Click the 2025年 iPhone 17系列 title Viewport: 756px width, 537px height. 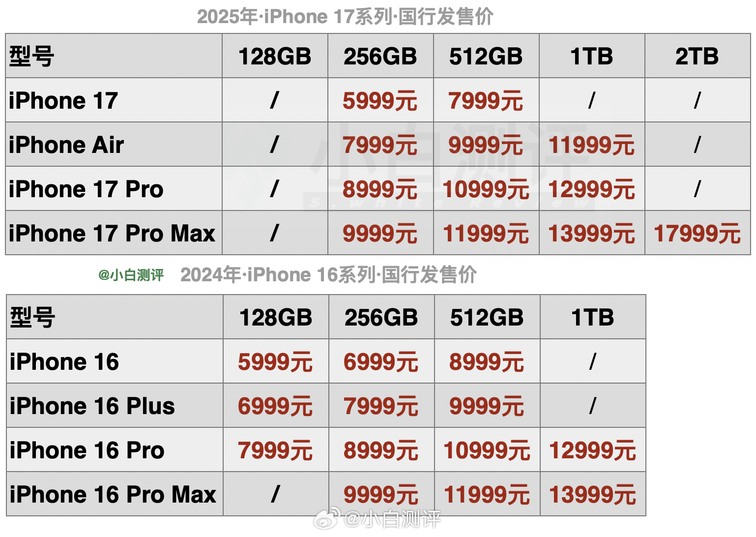point(345,17)
